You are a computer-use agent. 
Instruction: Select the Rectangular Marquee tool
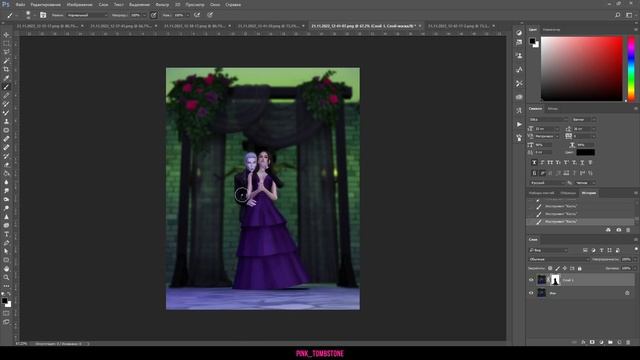[x=6, y=43]
